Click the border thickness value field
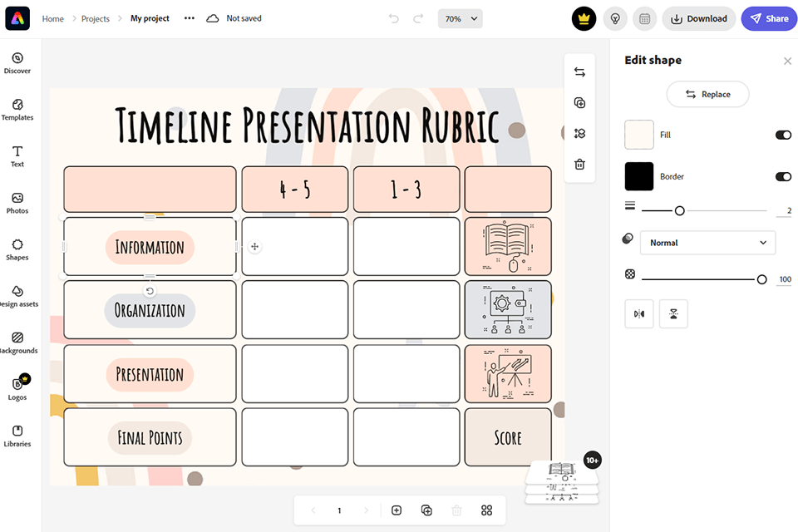 point(784,211)
